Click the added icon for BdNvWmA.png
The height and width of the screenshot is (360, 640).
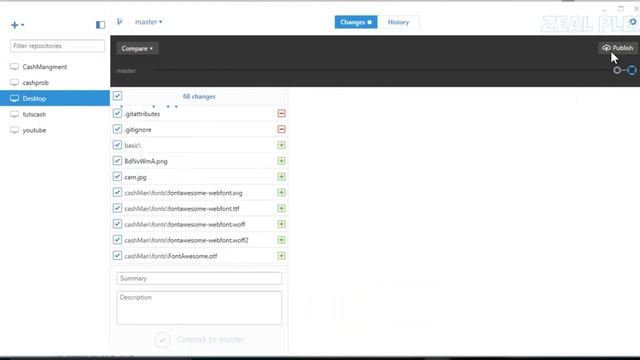point(281,161)
